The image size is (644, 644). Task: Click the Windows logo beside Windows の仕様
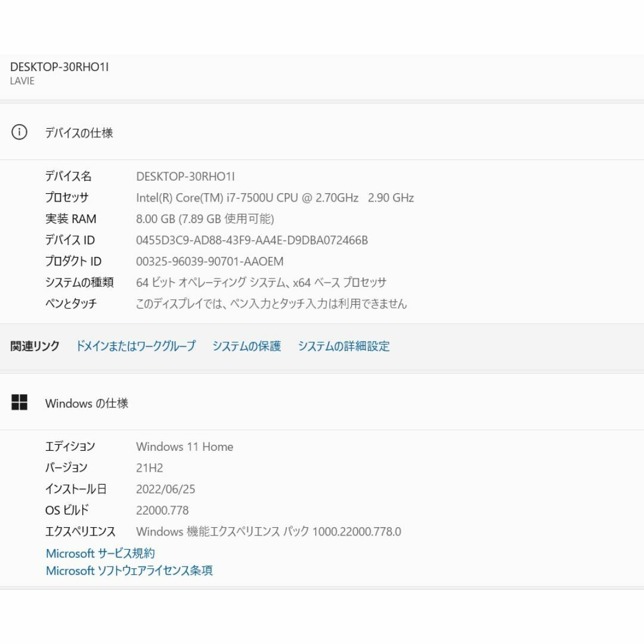(x=19, y=402)
